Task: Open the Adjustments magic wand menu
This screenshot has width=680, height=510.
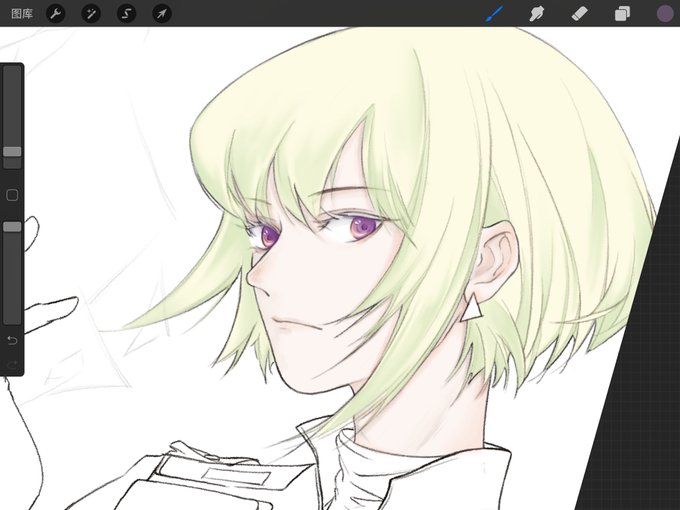Action: (91, 14)
